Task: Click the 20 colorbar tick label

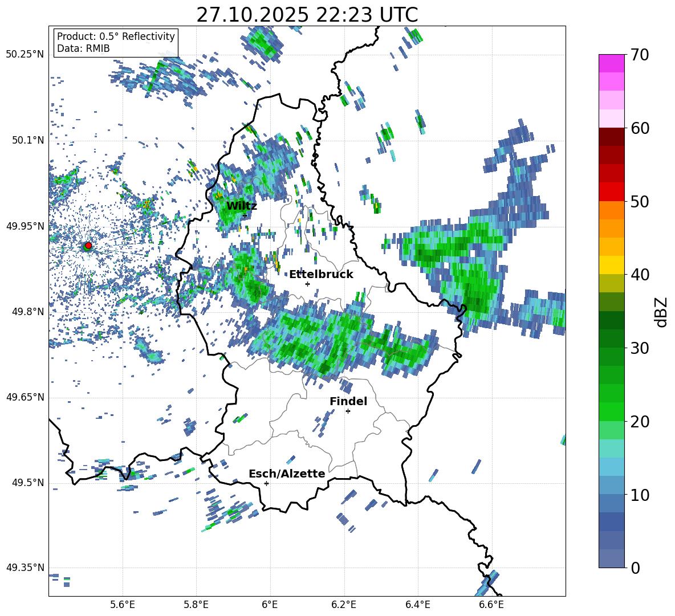Action: pyautogui.click(x=640, y=421)
